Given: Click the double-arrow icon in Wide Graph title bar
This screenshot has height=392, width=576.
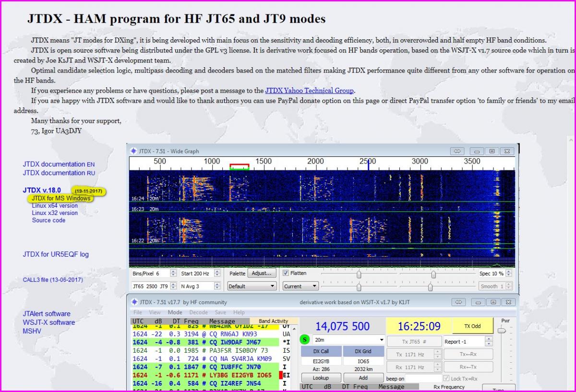Looking at the screenshot, I should tap(457, 151).
